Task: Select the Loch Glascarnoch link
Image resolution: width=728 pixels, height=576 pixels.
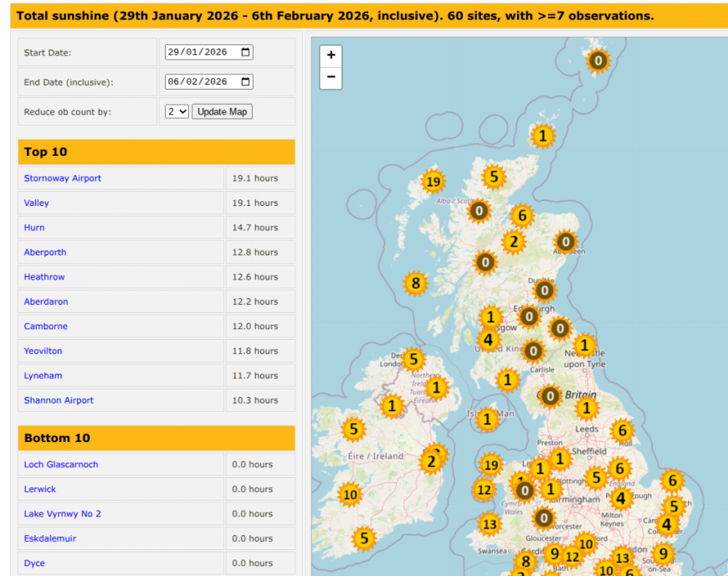Action: click(x=61, y=465)
